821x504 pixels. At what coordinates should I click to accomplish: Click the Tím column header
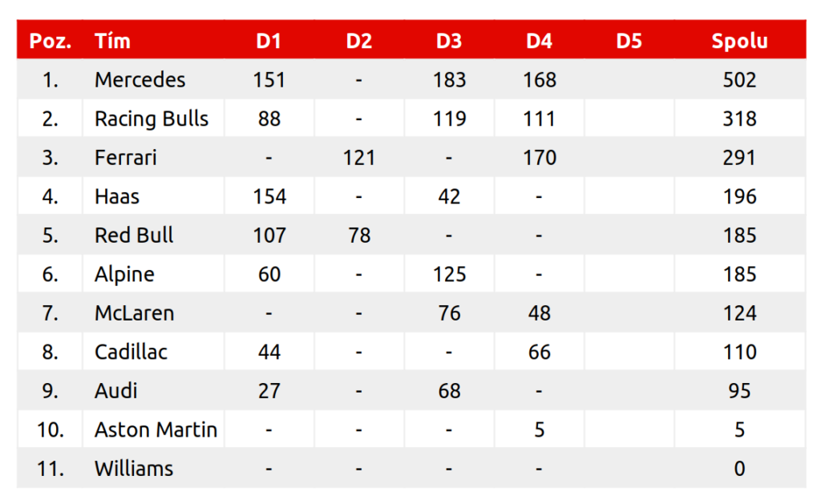[x=112, y=41]
